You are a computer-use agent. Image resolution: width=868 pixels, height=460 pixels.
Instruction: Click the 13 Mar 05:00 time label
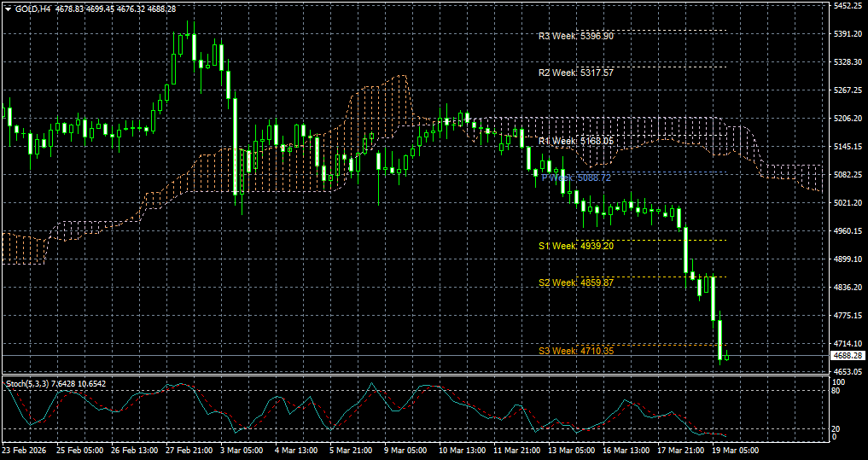pyautogui.click(x=571, y=451)
